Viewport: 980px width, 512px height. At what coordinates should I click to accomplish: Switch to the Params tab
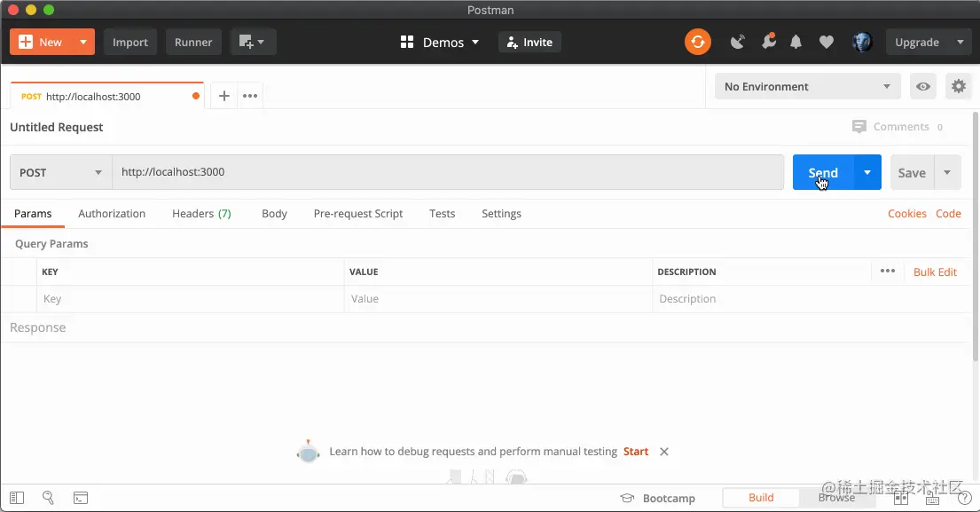(33, 213)
